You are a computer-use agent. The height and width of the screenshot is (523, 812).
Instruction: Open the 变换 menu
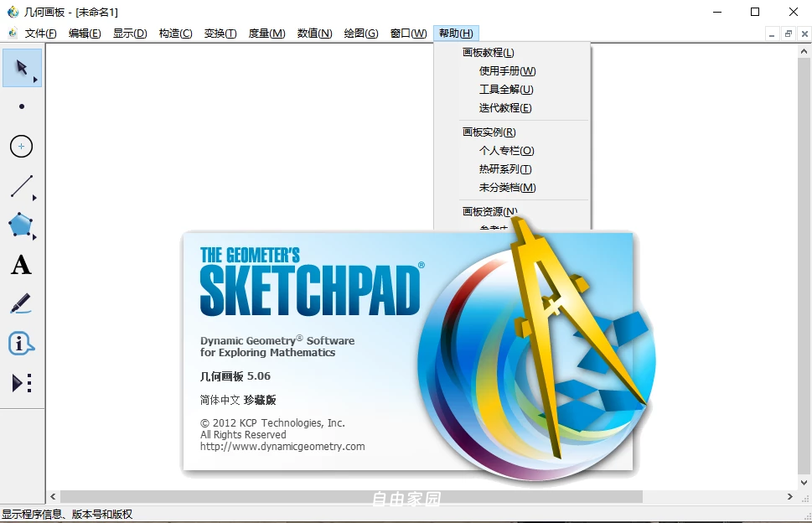220,33
